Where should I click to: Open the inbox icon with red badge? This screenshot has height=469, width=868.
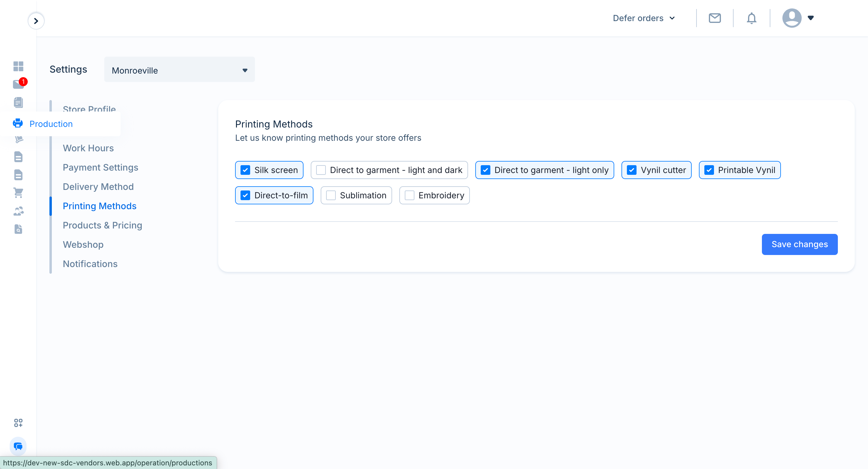pyautogui.click(x=18, y=84)
